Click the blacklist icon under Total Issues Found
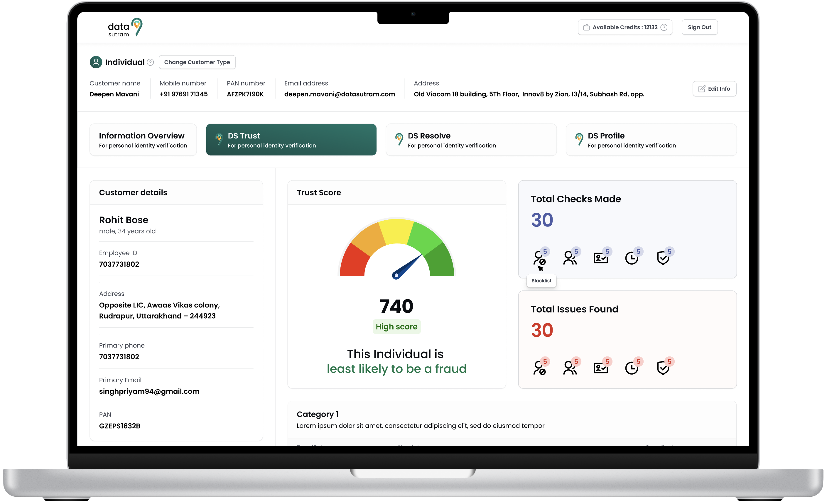This screenshot has height=504, width=827. tap(539, 368)
